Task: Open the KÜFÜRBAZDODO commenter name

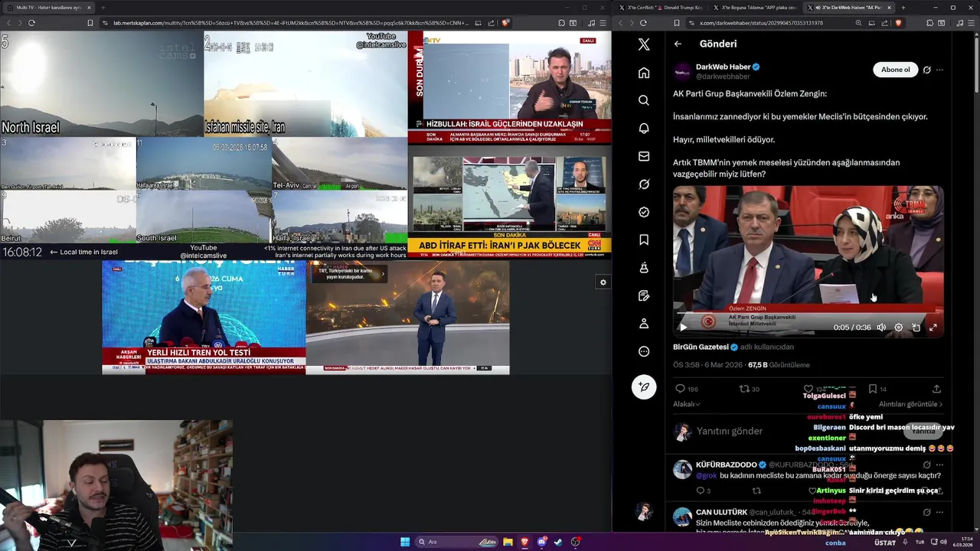Action: tap(726, 465)
